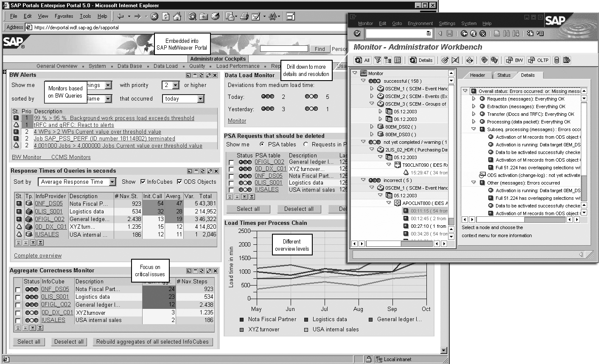The image size is (611, 364).
Task: Click the Internet Explorer Favorites folder icon
Action: point(204,16)
